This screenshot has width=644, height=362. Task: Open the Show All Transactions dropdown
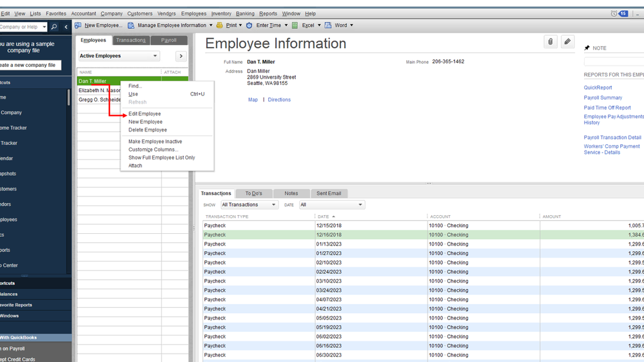tap(249, 205)
